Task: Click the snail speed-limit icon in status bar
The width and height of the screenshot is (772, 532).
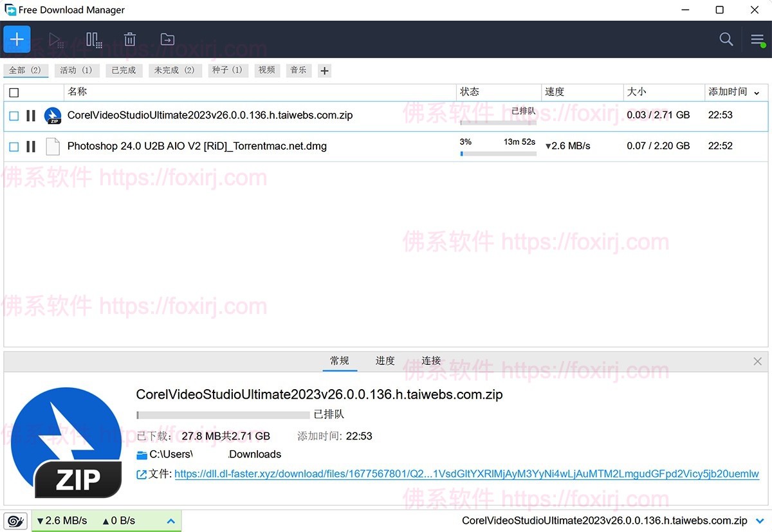Action: [x=15, y=520]
